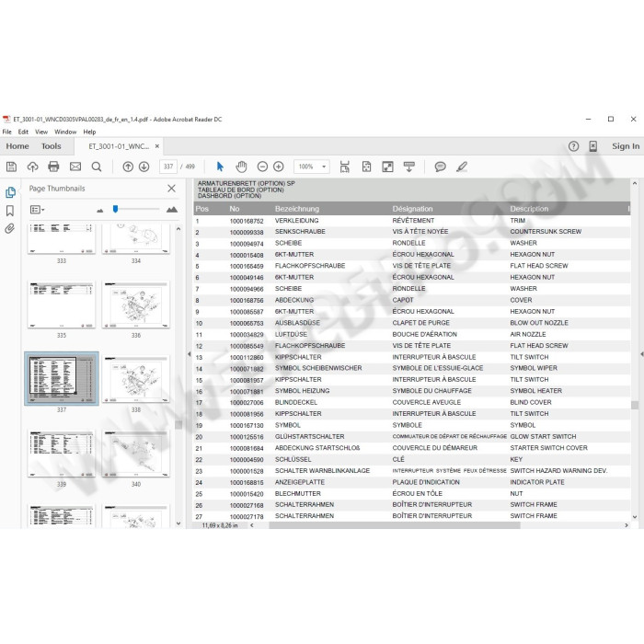Activate the Hand pan tool
644x644 pixels.
pyautogui.click(x=241, y=167)
